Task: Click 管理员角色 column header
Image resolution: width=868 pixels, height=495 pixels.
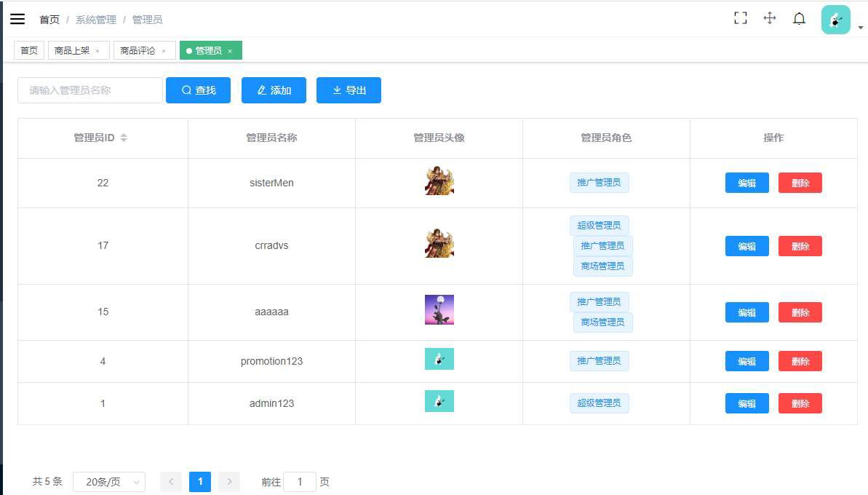Action: 606,138
